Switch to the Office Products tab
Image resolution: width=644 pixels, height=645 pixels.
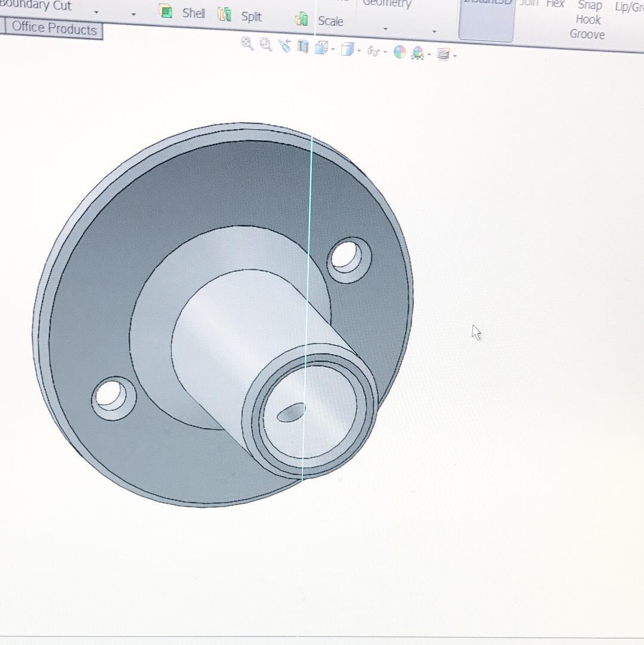point(54,29)
